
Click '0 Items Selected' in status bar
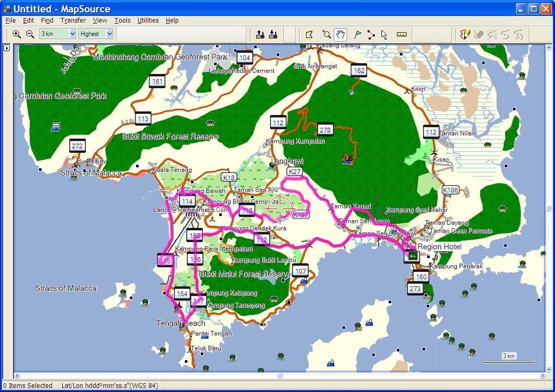point(28,386)
